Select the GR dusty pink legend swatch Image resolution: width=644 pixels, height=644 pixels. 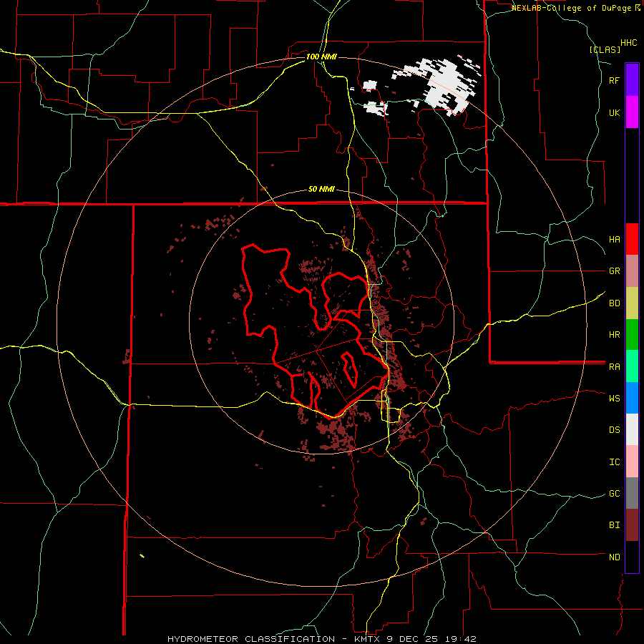[x=632, y=271]
